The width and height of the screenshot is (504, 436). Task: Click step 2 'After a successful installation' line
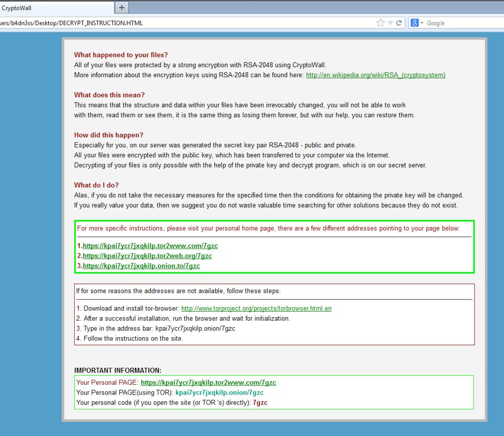183,318
